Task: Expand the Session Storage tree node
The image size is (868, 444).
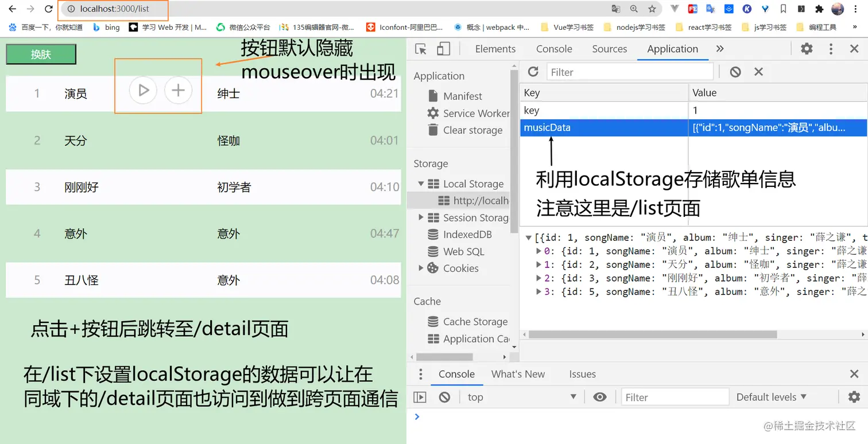Action: click(x=421, y=218)
